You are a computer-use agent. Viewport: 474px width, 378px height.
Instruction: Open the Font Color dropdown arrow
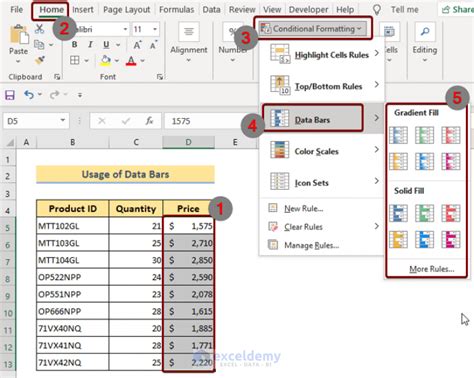pyautogui.click(x=142, y=61)
